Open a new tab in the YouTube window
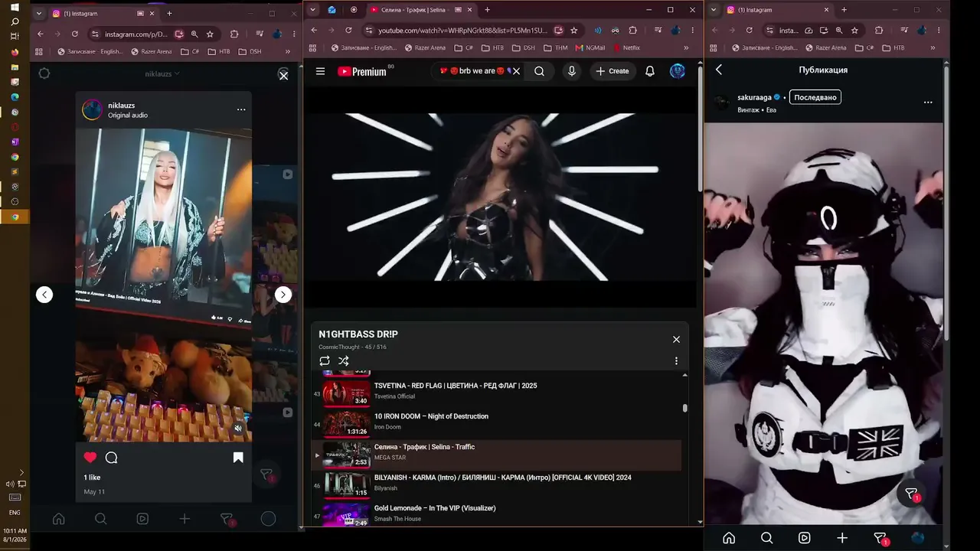 [487, 10]
